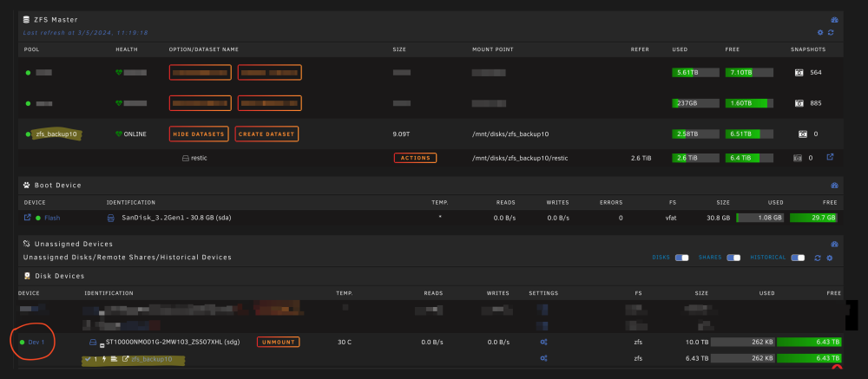
Task: Open ACTIONS menu for restic dataset
Action: (x=415, y=158)
